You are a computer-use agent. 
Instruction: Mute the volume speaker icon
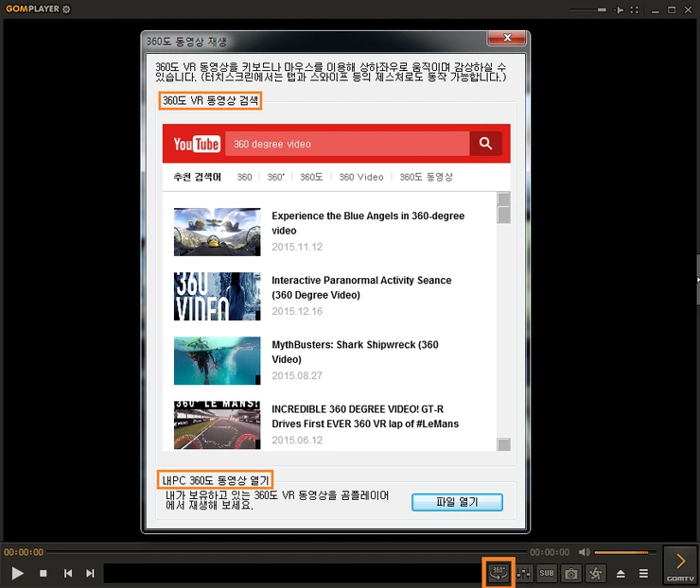point(584,552)
